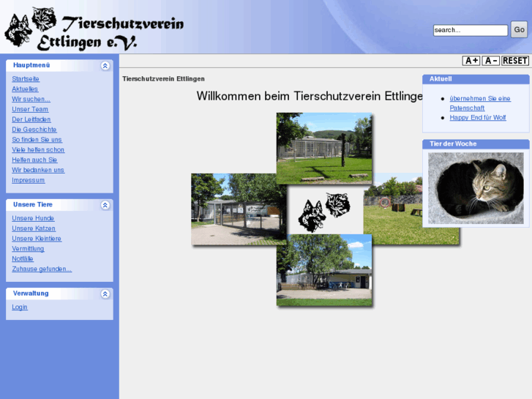Open Zuhause gefunden... link
The height and width of the screenshot is (399, 532).
42,269
